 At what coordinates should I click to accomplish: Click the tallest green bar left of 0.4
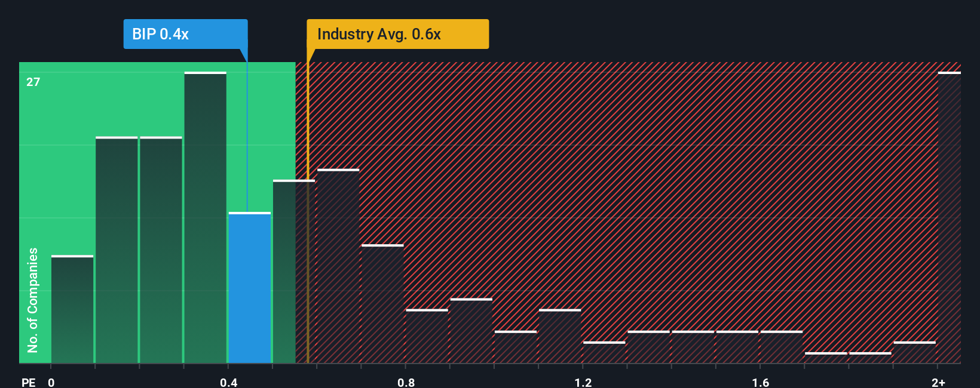206,217
